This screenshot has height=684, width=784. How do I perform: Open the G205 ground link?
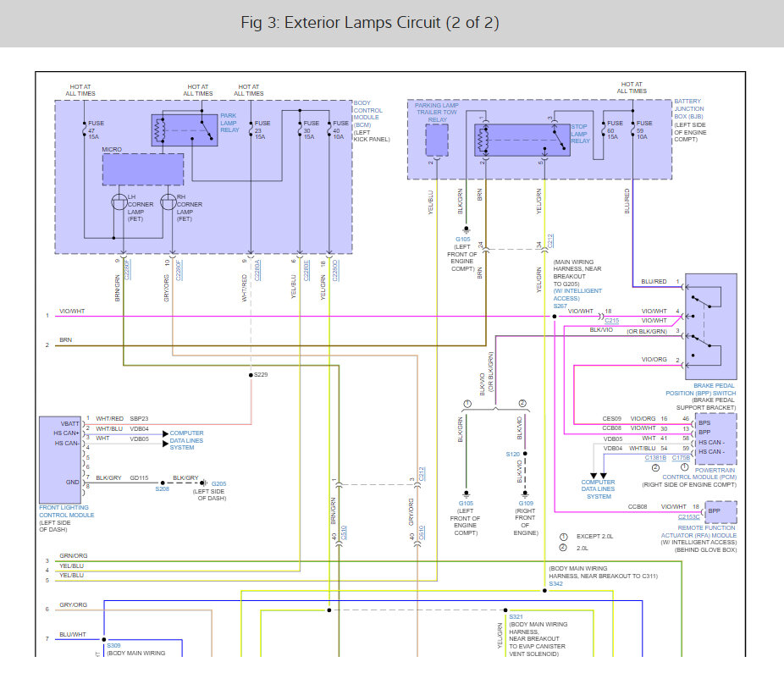[219, 483]
